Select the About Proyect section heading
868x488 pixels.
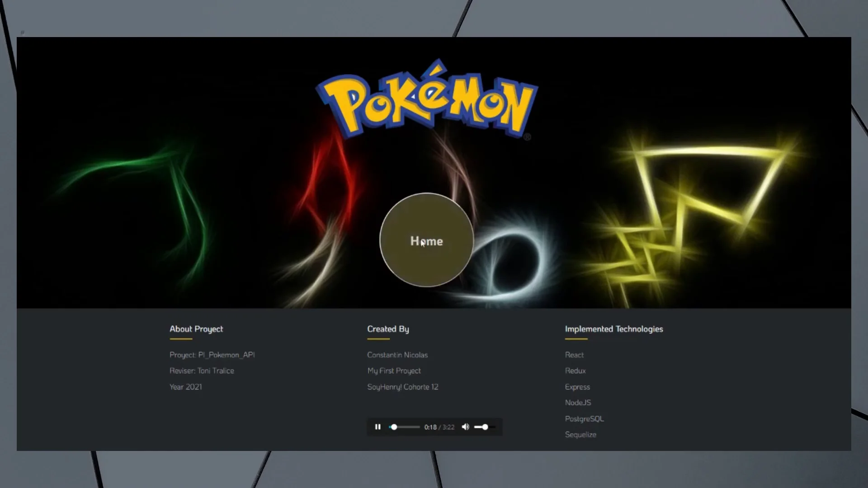(196, 329)
